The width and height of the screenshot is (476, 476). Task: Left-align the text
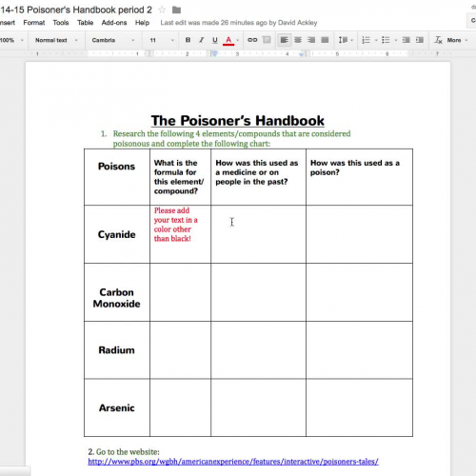click(285, 40)
